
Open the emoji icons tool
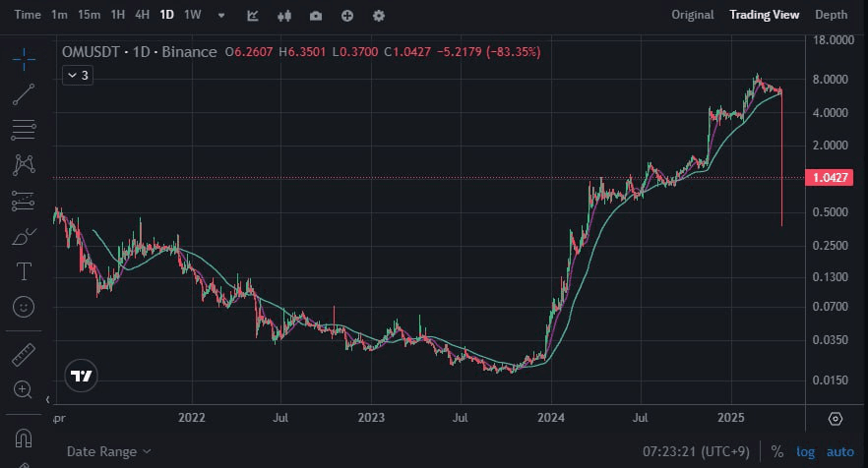coord(25,308)
